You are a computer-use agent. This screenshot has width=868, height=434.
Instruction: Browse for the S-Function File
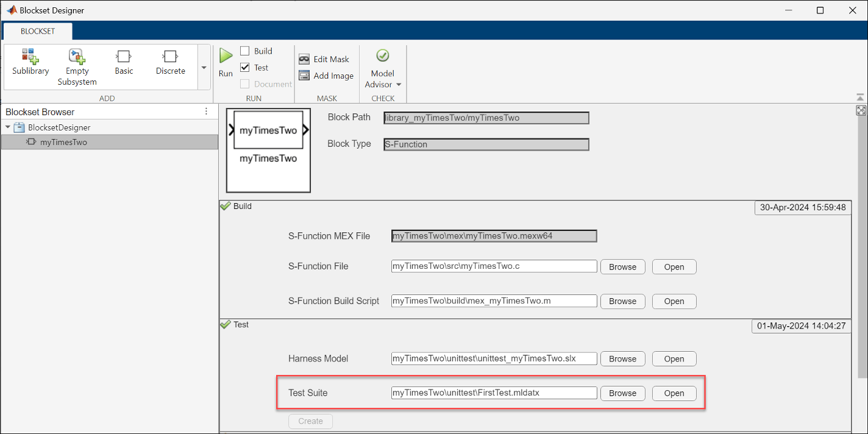click(622, 267)
